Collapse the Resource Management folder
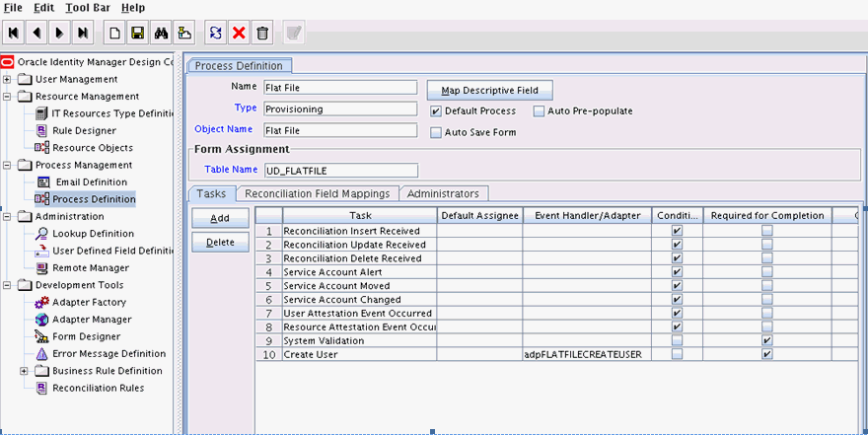 tap(7, 97)
